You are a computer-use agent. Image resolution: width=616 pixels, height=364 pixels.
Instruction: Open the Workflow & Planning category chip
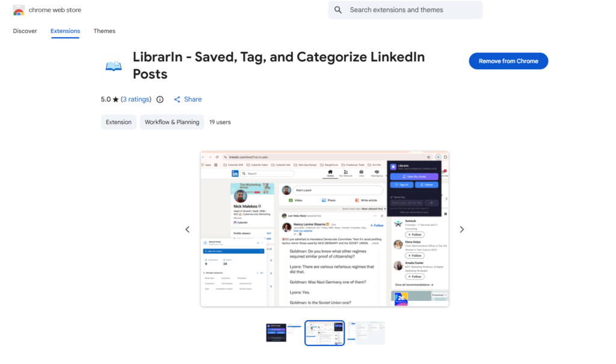click(x=172, y=122)
